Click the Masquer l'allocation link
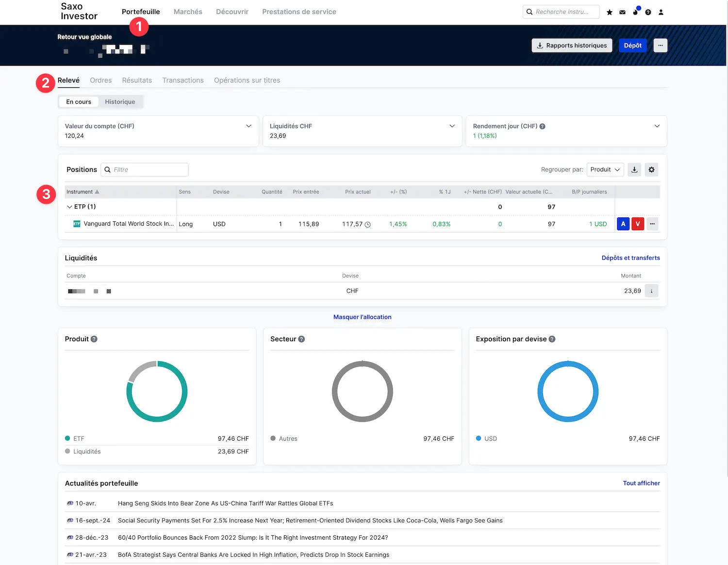728x565 pixels. click(362, 317)
